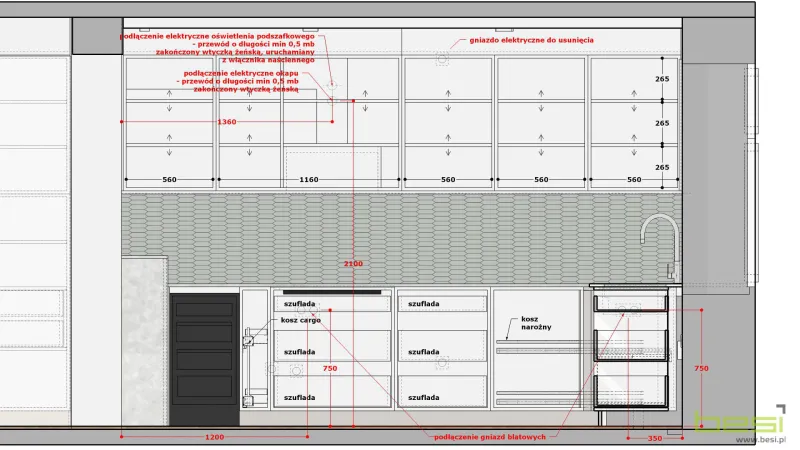
Task: Click the 'podłączenie elektryczne okapu' label
Action: click(x=241, y=73)
